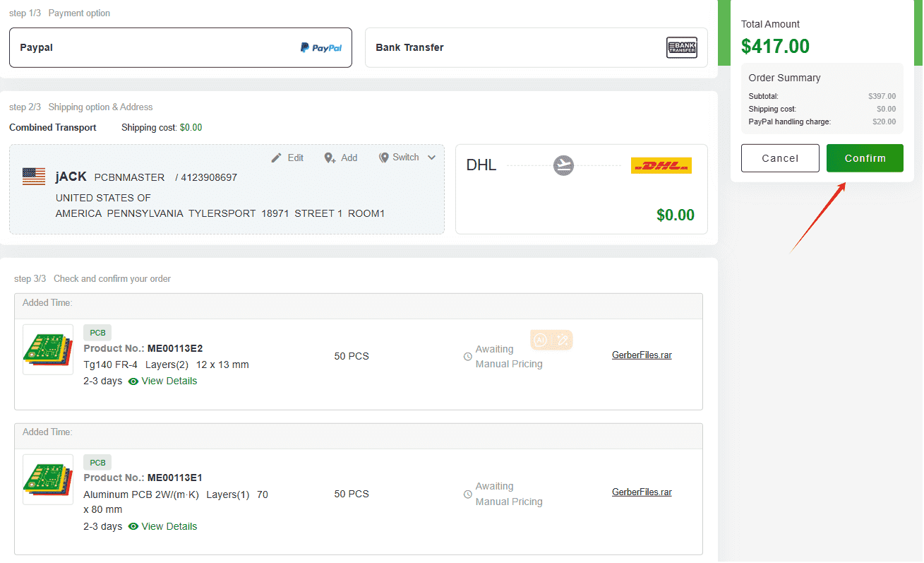Image resolution: width=924 pixels, height=563 pixels.
Task: Click the DHL logo in the shipping option
Action: tap(661, 165)
